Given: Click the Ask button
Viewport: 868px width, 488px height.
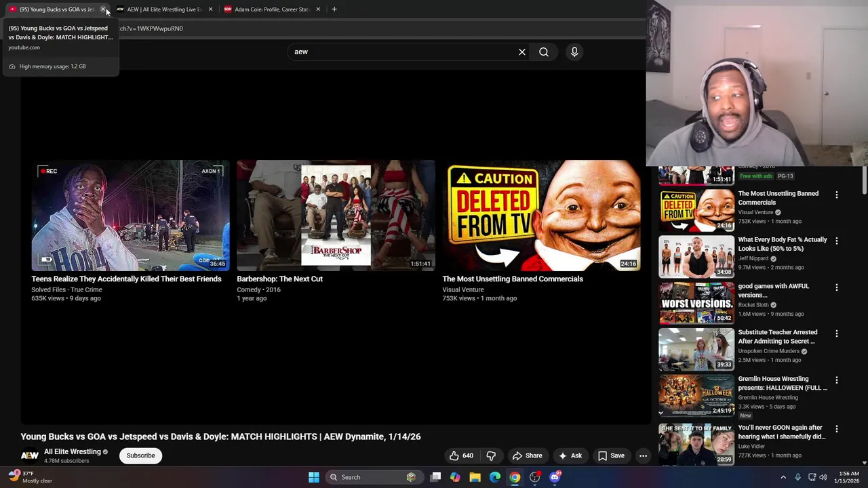Looking at the screenshot, I should (x=570, y=455).
